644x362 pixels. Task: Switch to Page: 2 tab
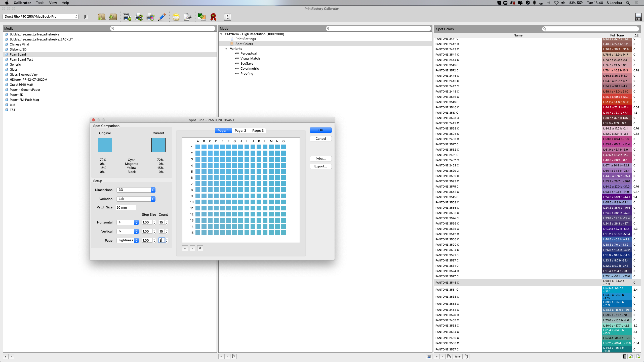click(x=240, y=131)
